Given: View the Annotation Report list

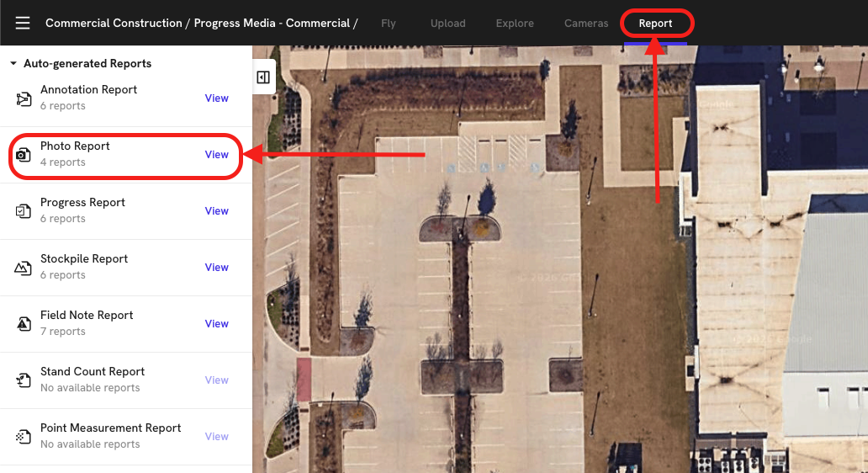Looking at the screenshot, I should click(x=216, y=98).
